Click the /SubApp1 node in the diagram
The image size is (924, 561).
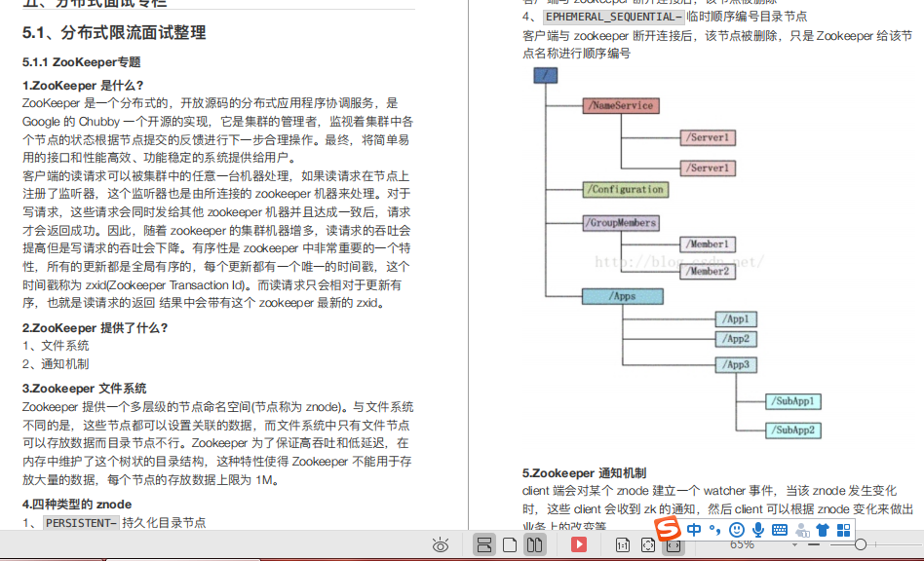coord(793,401)
